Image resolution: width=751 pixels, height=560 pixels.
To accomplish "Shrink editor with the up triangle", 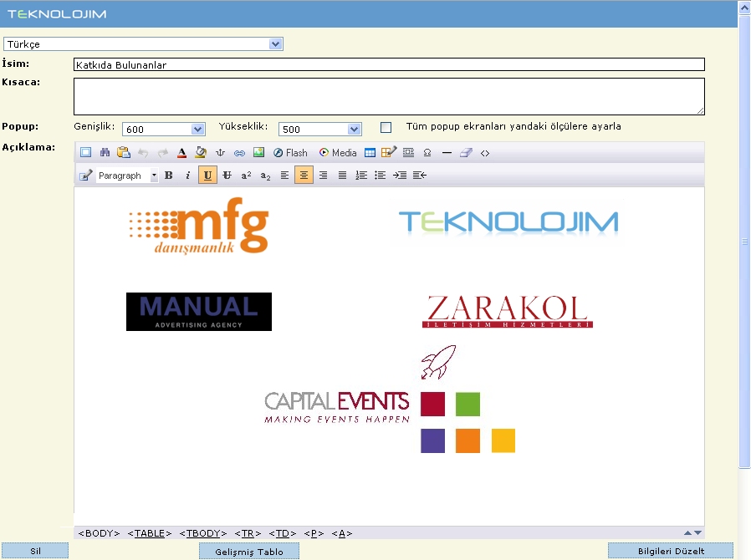I will click(x=687, y=532).
